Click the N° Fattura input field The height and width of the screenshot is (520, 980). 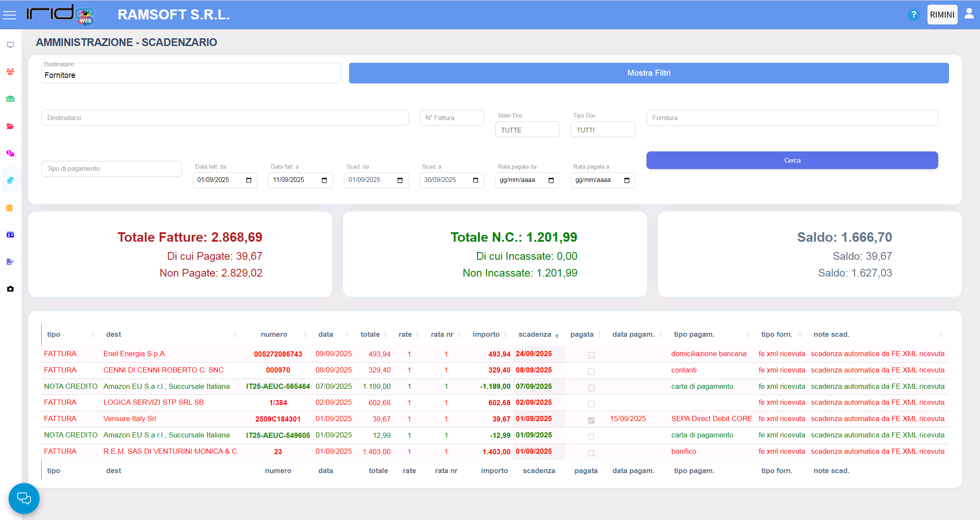[451, 118]
